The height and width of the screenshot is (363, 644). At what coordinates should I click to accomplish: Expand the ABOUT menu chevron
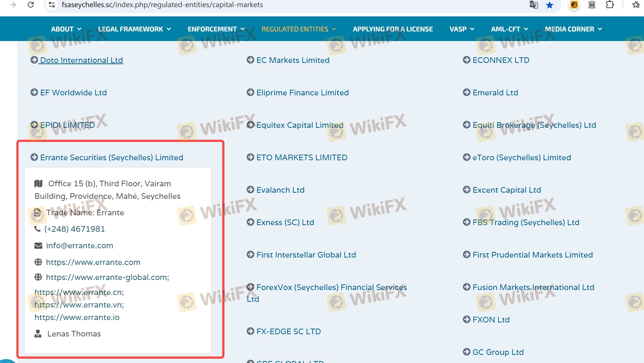coord(79,29)
